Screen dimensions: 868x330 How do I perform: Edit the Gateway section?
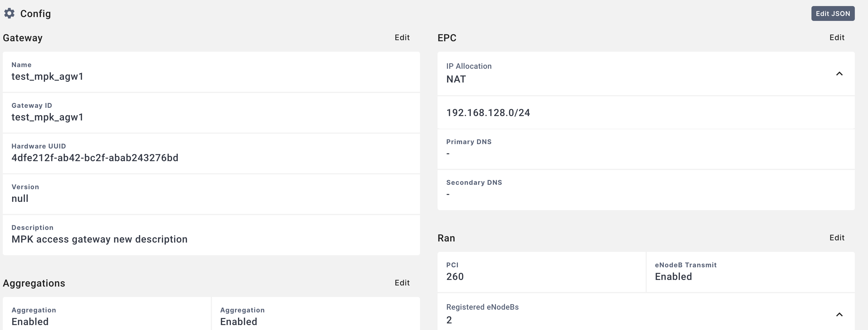[x=402, y=37]
